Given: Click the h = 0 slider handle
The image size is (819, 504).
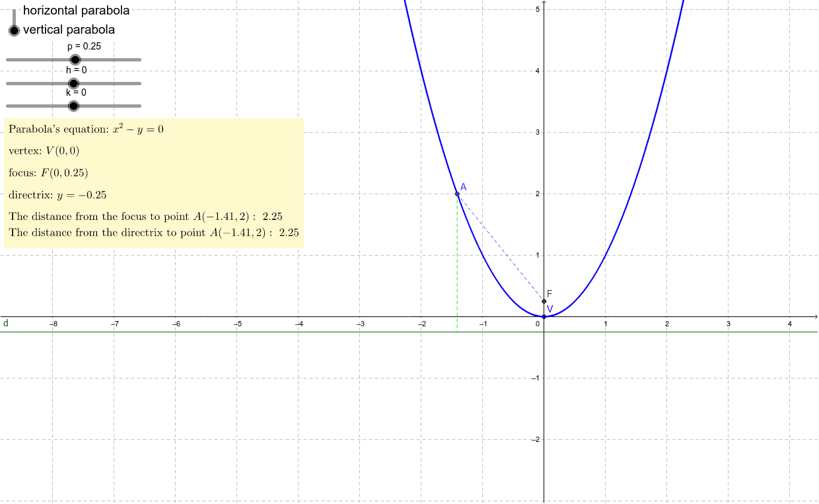Looking at the screenshot, I should click(x=73, y=83).
